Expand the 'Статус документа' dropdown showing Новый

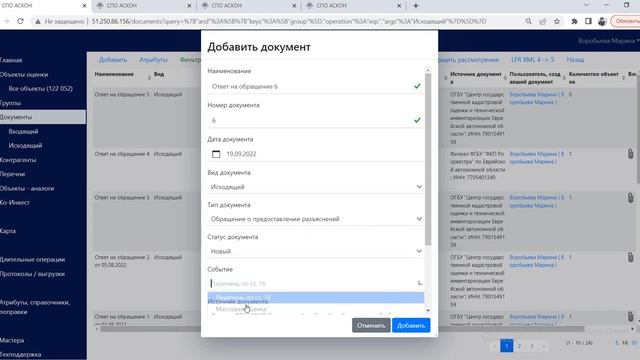pyautogui.click(x=316, y=251)
